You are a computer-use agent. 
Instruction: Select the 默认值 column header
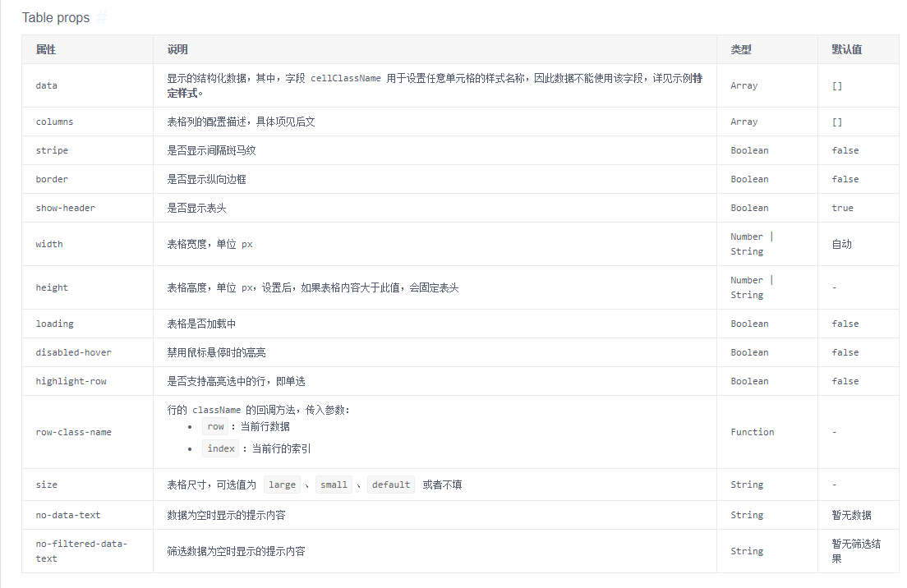pos(845,49)
